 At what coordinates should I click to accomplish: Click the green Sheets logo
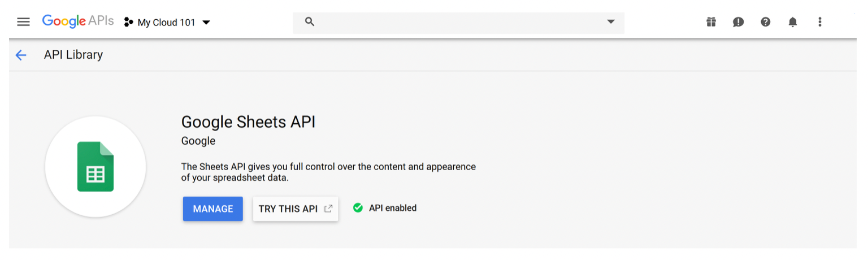pos(96,167)
